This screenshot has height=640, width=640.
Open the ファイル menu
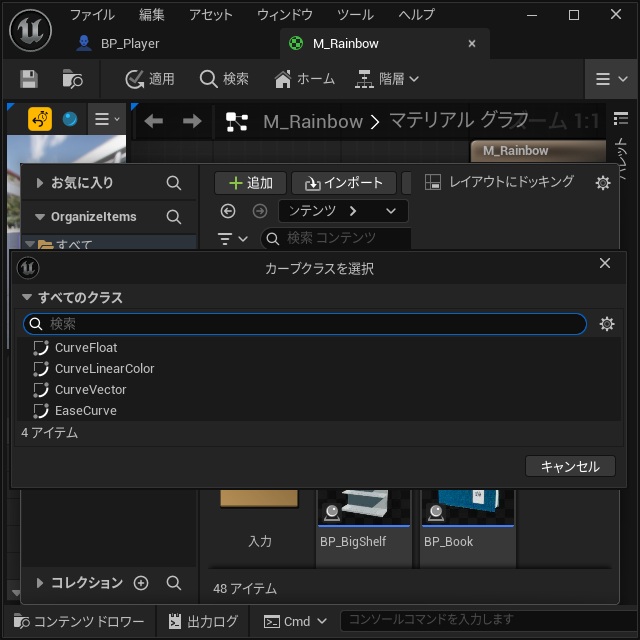[x=92, y=15]
